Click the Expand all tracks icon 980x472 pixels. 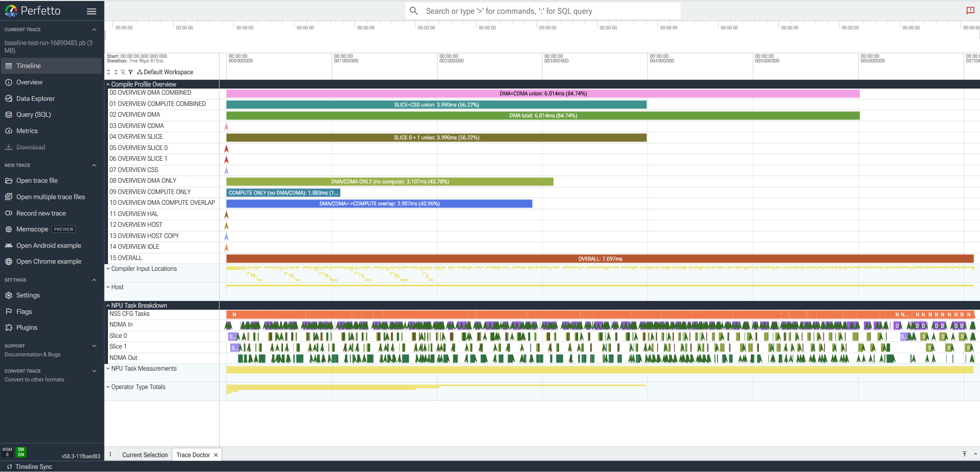[108, 72]
